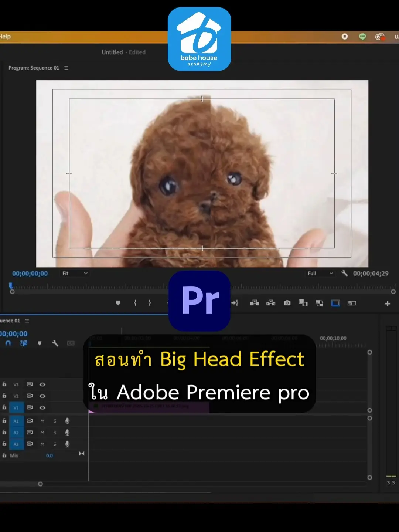Image resolution: width=399 pixels, height=532 pixels.
Task: Select the Export Frame camera icon
Action: (287, 303)
